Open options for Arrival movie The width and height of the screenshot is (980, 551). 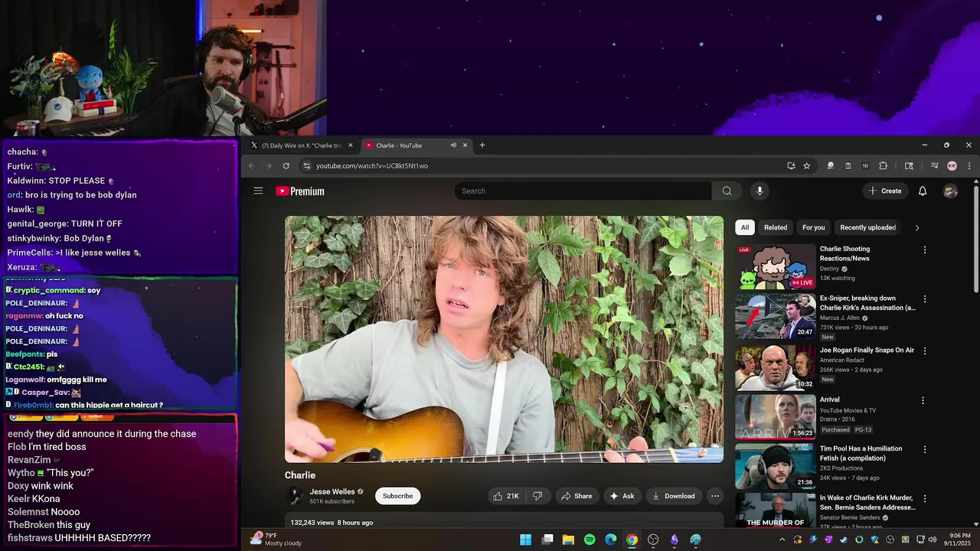tap(923, 400)
